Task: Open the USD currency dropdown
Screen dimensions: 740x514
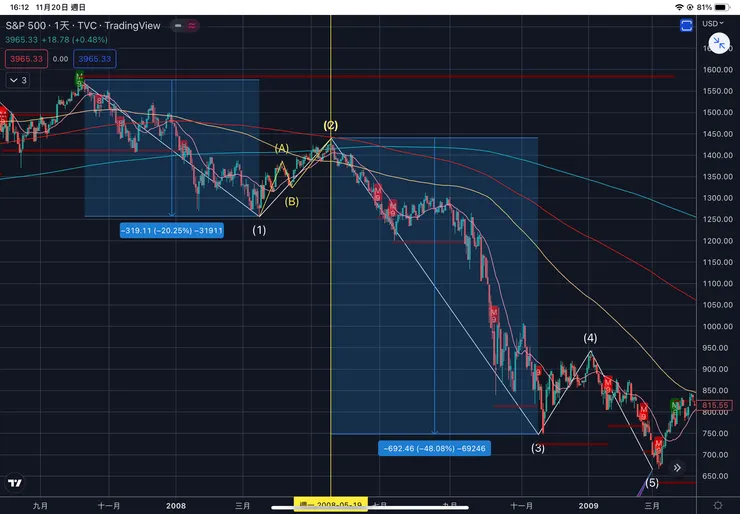Action: (x=713, y=24)
